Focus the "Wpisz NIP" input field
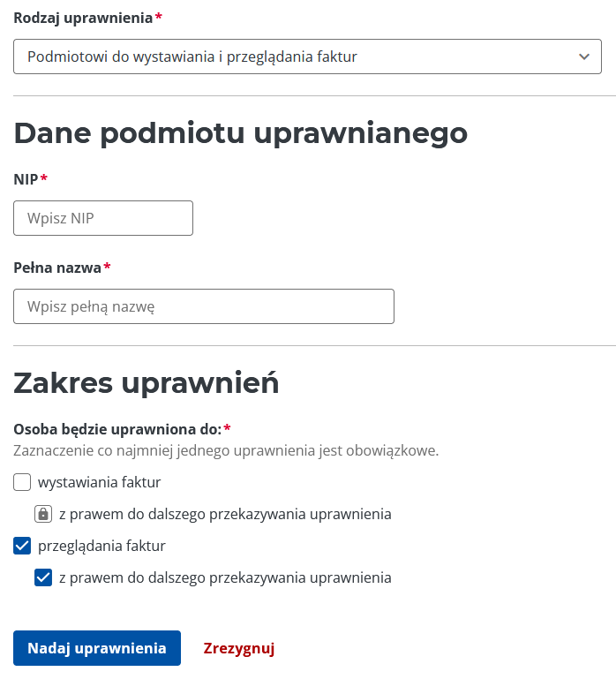This screenshot has width=616, height=679. point(103,218)
